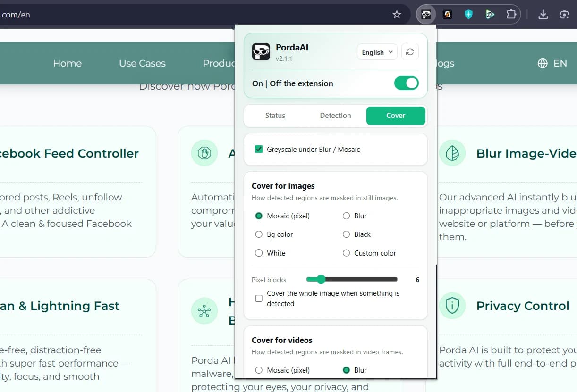The width and height of the screenshot is (577, 392).
Task: Bookmark this page with the star icon
Action: (x=397, y=15)
